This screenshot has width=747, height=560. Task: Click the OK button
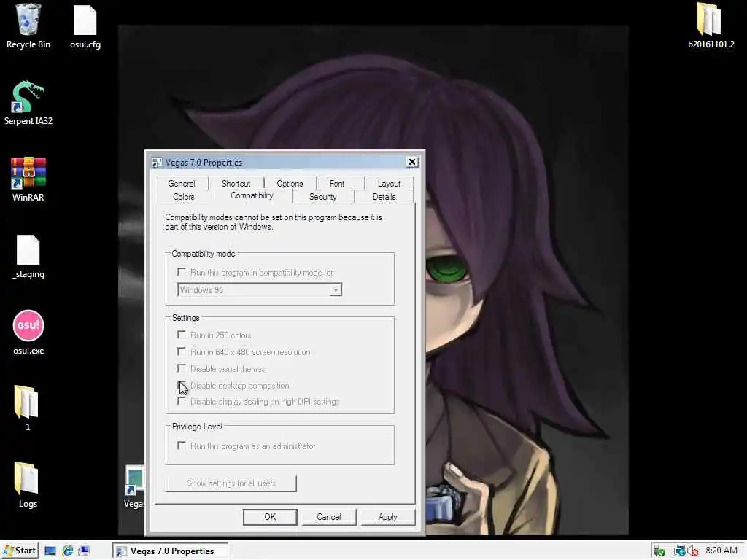point(270,517)
